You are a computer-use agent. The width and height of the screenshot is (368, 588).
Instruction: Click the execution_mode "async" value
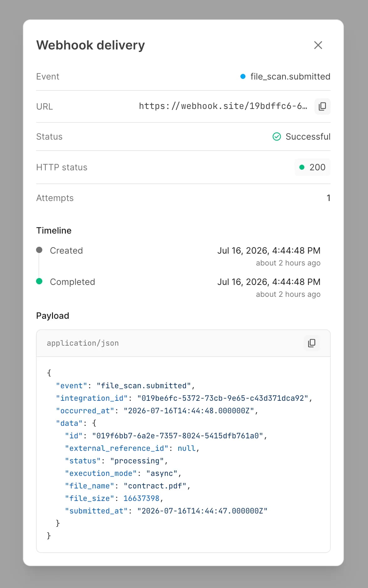[162, 473]
